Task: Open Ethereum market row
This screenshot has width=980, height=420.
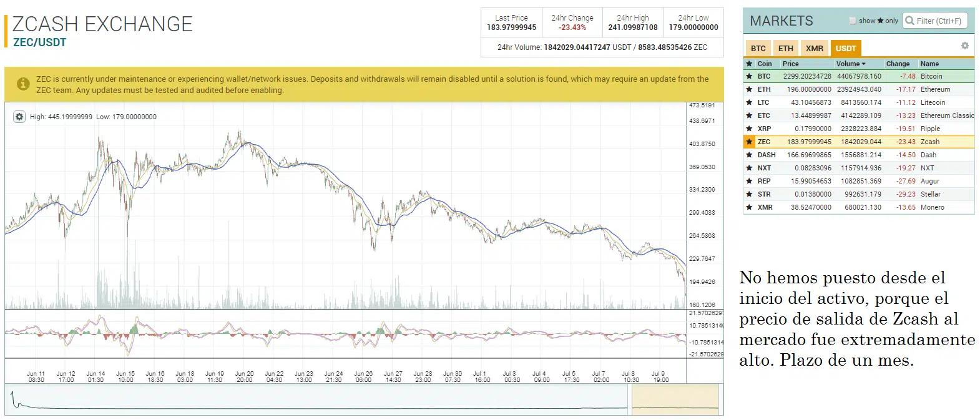Action: 859,89
